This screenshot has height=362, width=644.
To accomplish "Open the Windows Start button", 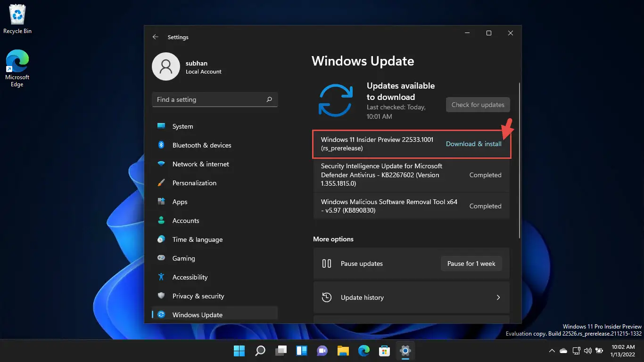I will click(x=239, y=351).
